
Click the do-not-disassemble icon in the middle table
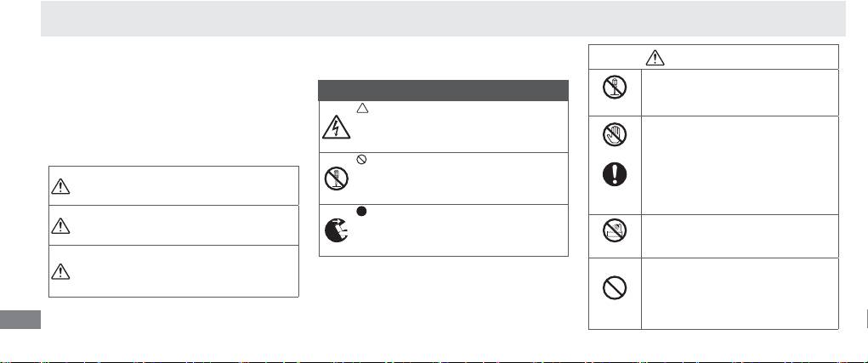(x=334, y=180)
